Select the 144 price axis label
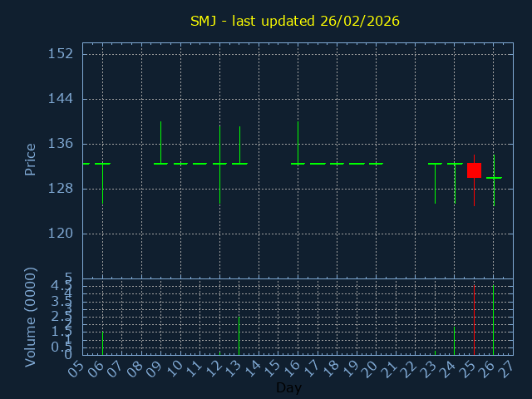The image size is (532, 399). click(x=61, y=99)
